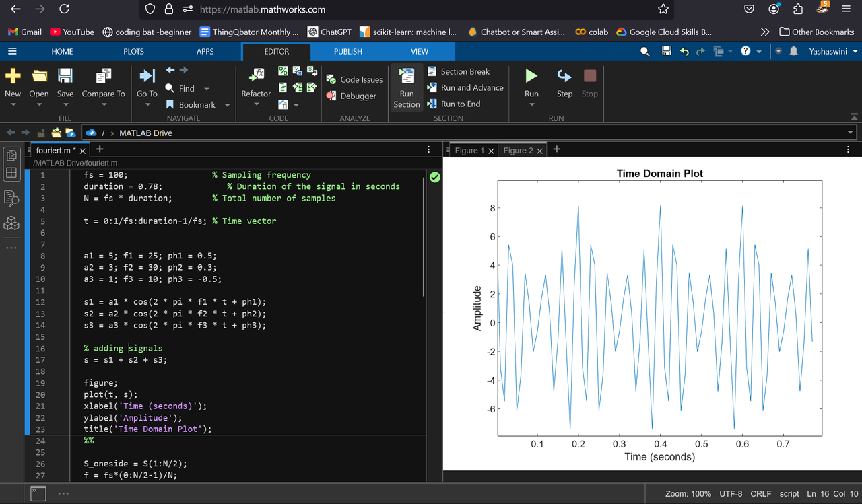Viewport: 862px width, 504px height.
Task: Switch to the HOME tab
Action: coord(62,51)
